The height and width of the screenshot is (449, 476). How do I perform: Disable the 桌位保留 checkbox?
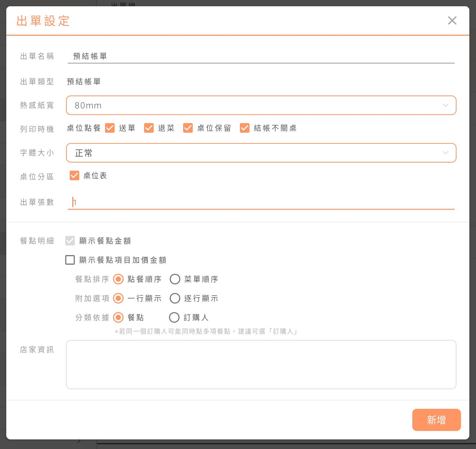[x=245, y=128]
